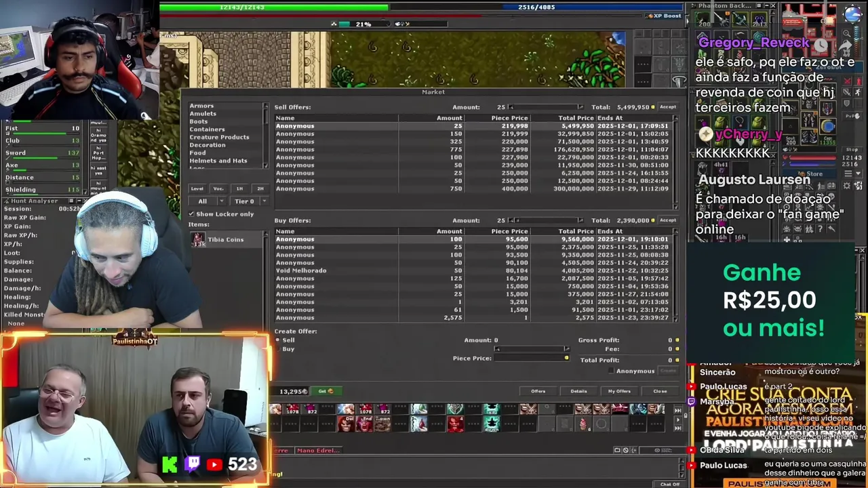Click the category list down arrow
The image size is (868, 488).
(x=266, y=165)
